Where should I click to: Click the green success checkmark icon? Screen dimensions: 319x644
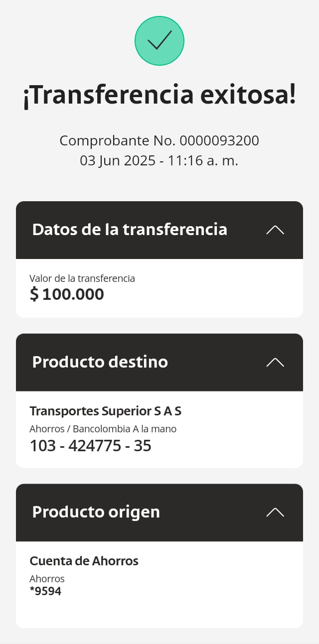[159, 41]
